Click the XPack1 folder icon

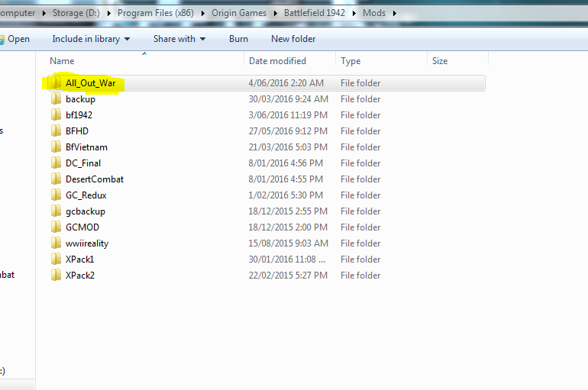coord(56,259)
